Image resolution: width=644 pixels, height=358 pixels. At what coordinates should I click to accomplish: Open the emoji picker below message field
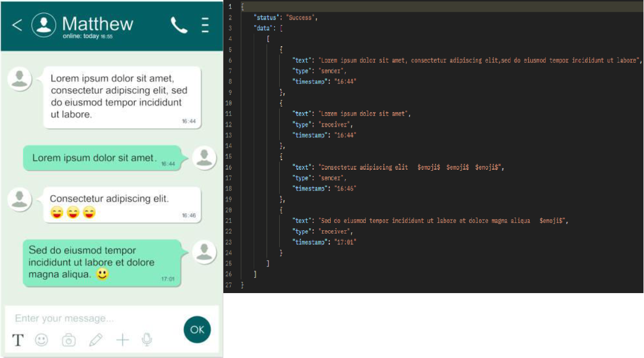[41, 340]
